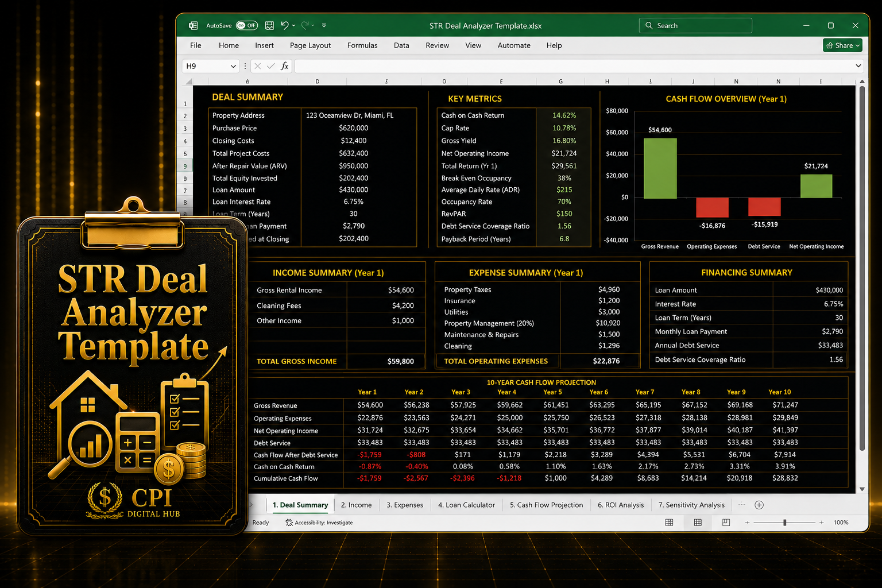Click the cancel entry X icon
Screen dimensions: 882x588
point(257,66)
